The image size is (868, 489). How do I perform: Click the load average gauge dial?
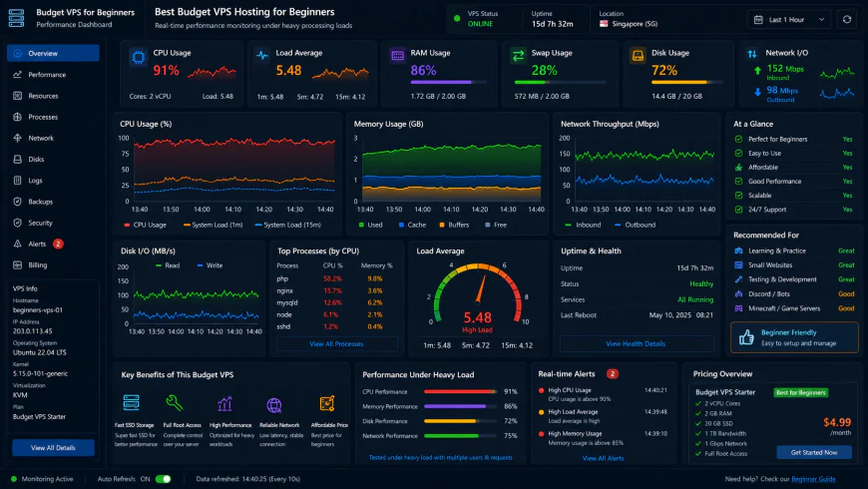477,295
